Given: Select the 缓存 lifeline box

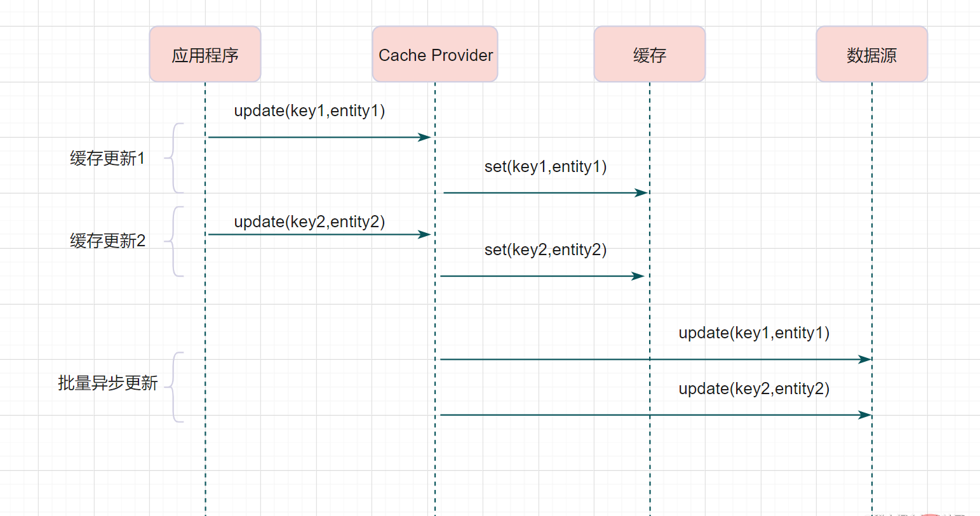Looking at the screenshot, I should tap(650, 54).
